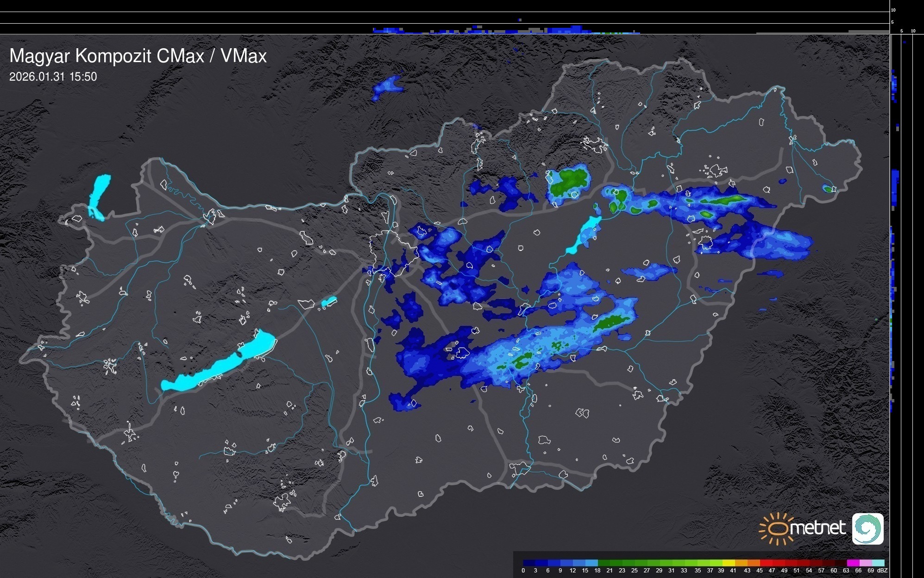Click the 2026.01.31 15:50 timestamp

[53, 77]
